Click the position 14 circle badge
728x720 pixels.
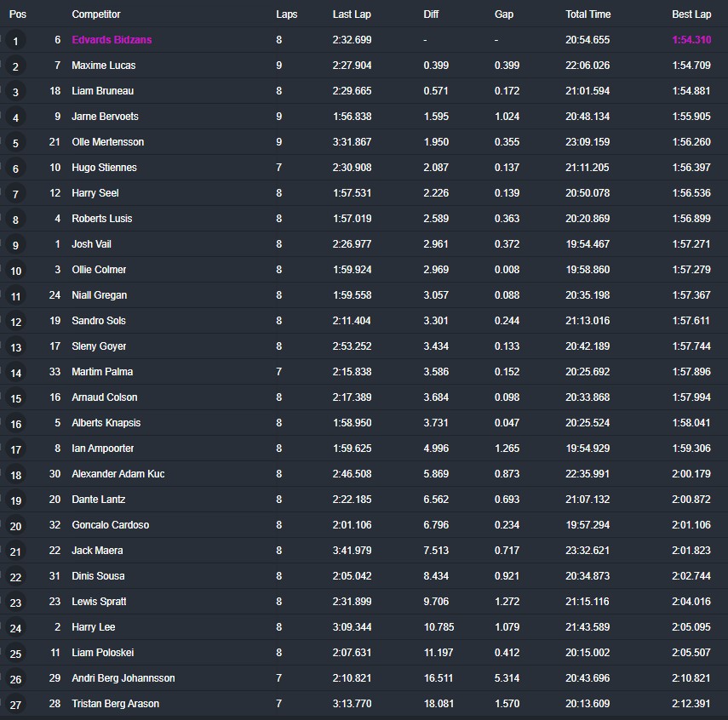[x=15, y=372]
